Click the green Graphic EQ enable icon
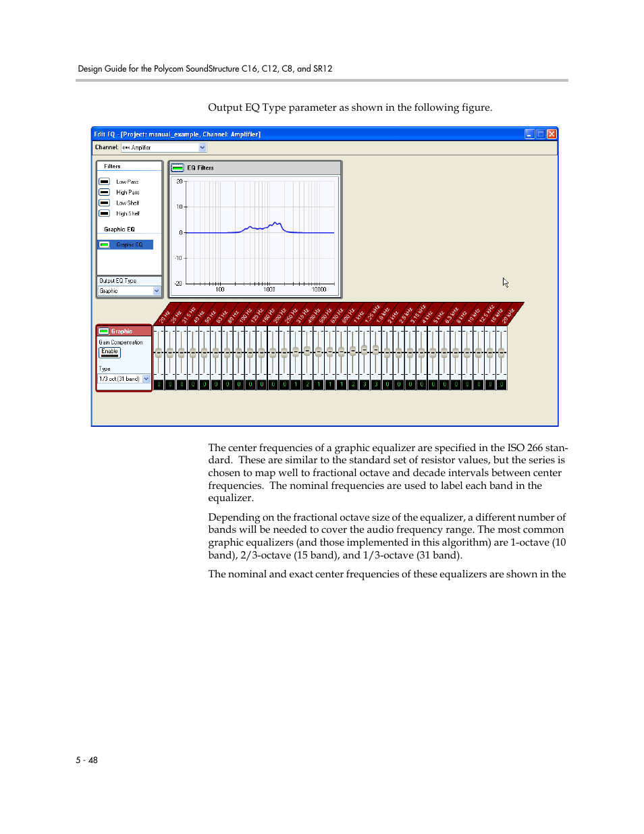This screenshot has height=834, width=644. 105,244
